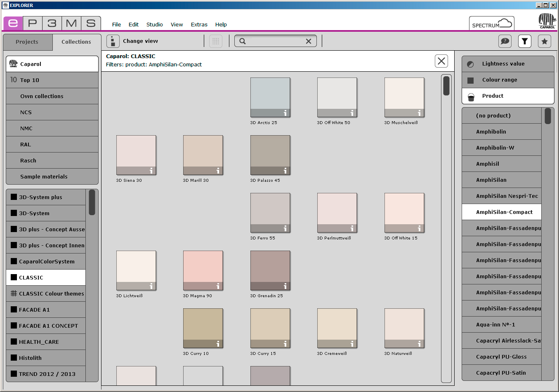Select the Product filter
This screenshot has height=392, width=559.
tap(508, 96)
